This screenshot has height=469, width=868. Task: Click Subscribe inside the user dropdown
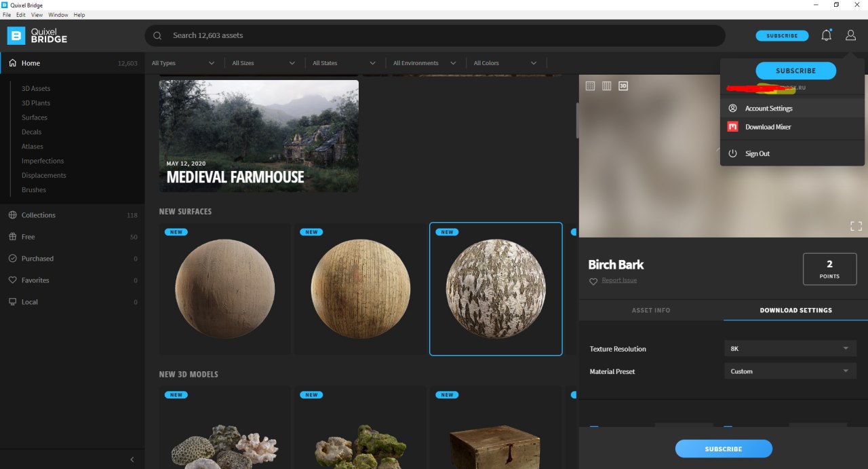point(796,71)
